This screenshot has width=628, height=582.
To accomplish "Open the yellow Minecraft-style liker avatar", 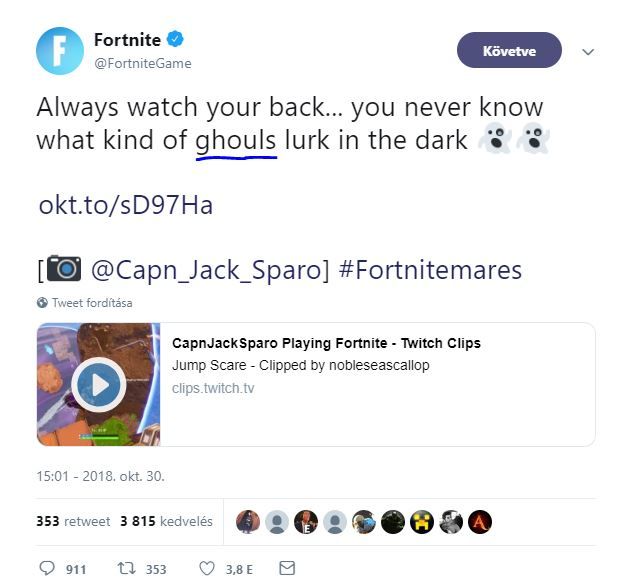I will (x=422, y=522).
